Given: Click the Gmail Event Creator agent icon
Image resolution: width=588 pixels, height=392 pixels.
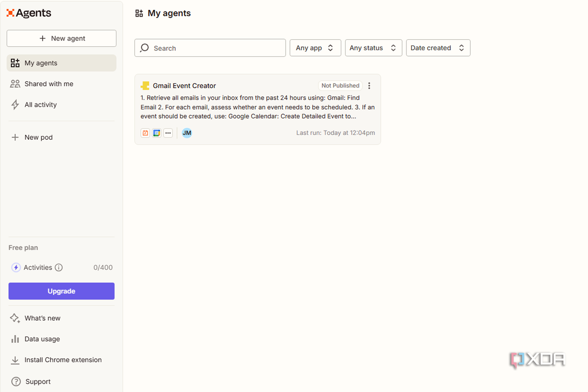Looking at the screenshot, I should (145, 86).
